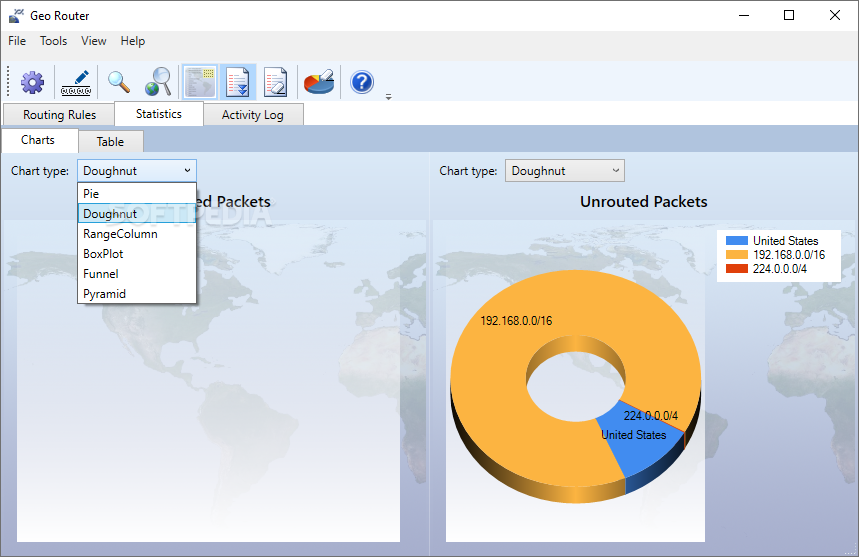Click the '192.168.0.0/16' label on the doughnut
The height and width of the screenshot is (557, 859).
(517, 321)
